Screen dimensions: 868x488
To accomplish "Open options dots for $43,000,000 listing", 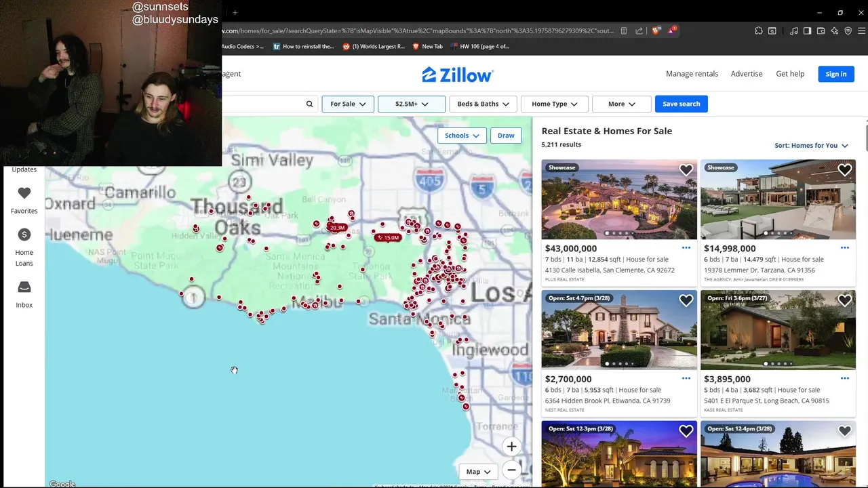I will (x=686, y=248).
